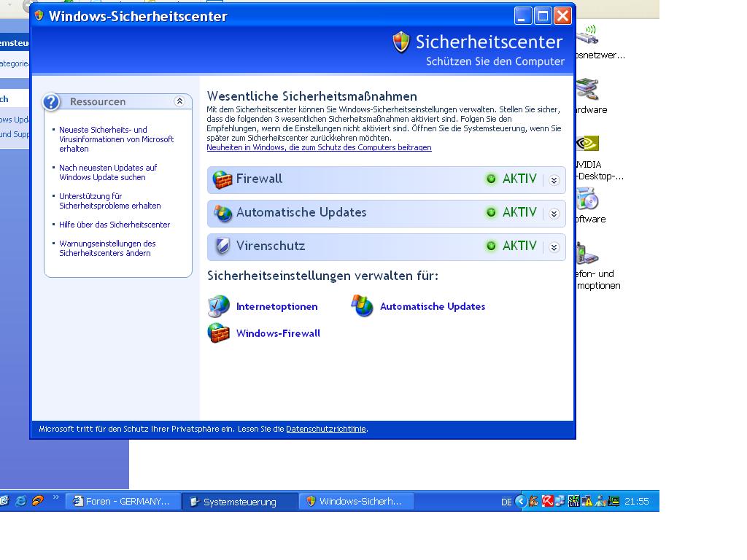Click the orange quick launch icon next to Internet Explorer

coord(38,500)
